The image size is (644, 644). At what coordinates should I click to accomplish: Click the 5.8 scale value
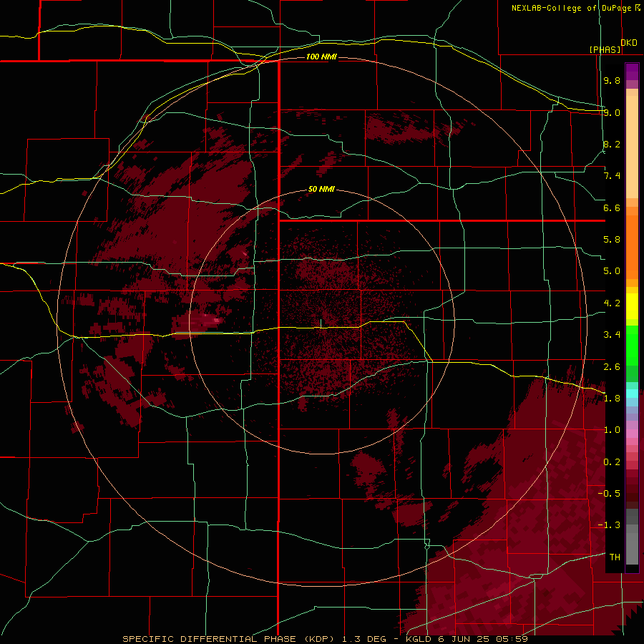click(612, 240)
